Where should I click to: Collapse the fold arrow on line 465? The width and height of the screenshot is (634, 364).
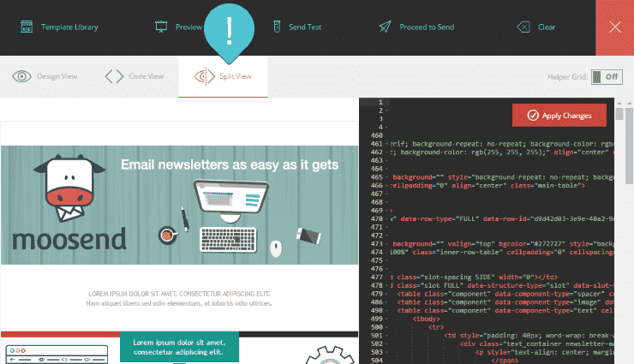(x=387, y=177)
